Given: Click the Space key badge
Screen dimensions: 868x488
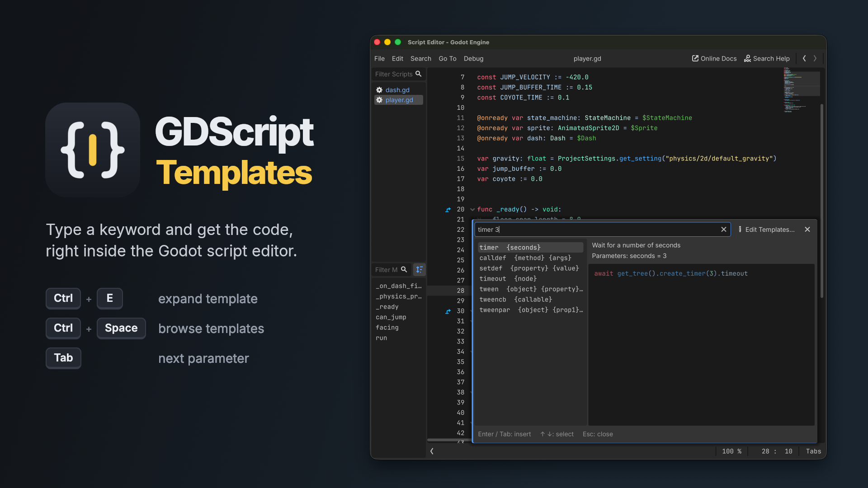Looking at the screenshot, I should pyautogui.click(x=121, y=328).
